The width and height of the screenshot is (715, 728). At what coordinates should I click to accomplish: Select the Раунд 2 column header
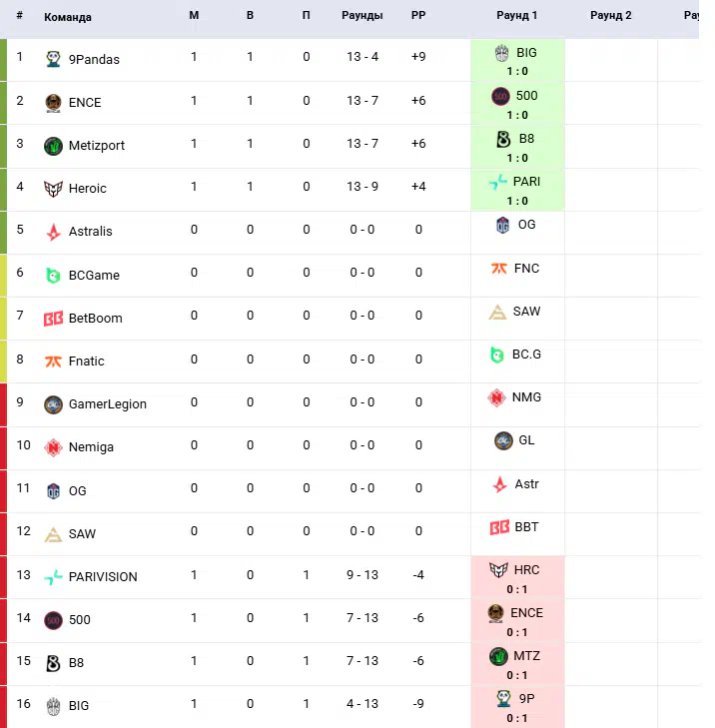[x=611, y=15]
